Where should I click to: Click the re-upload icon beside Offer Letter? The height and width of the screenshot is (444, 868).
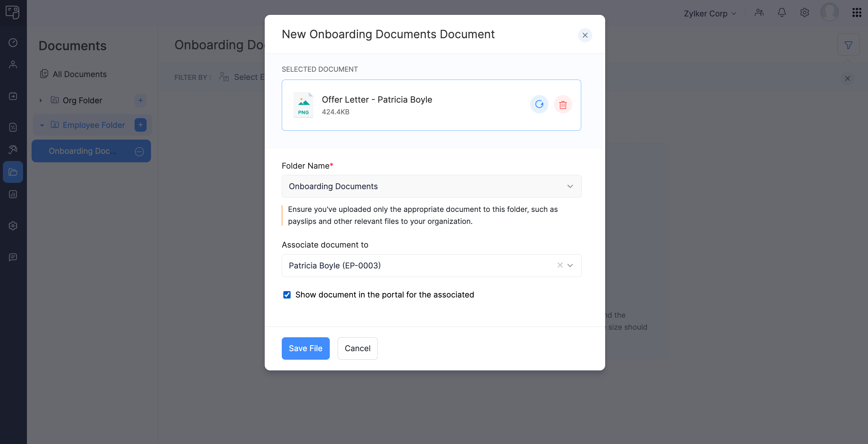(539, 105)
